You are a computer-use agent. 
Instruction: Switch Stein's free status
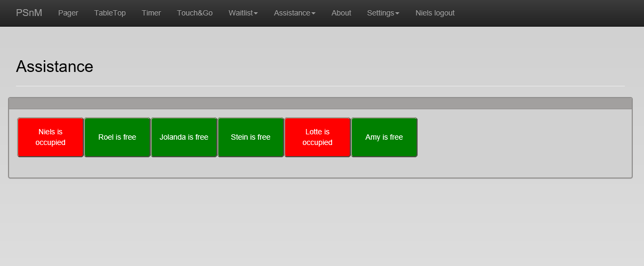251,138
